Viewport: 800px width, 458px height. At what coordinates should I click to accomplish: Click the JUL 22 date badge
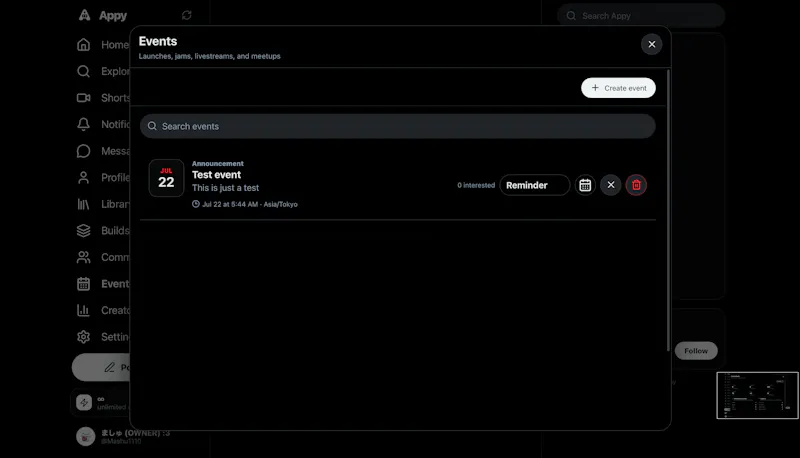coord(166,178)
